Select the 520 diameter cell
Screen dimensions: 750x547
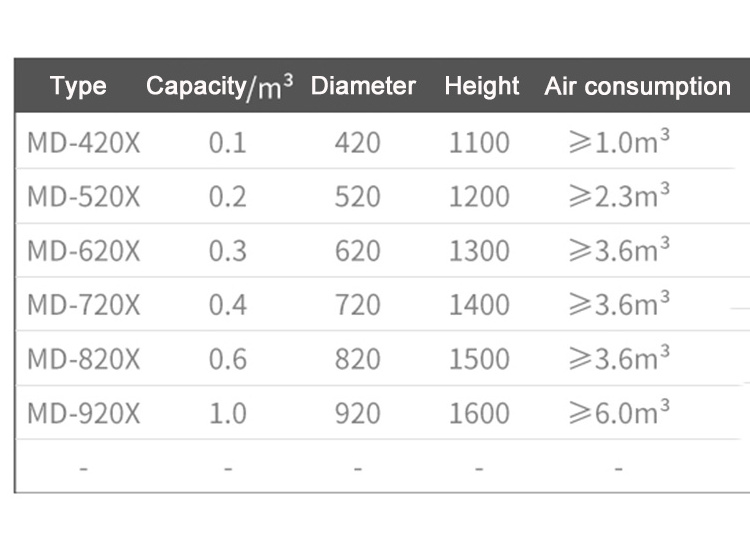coord(358,196)
